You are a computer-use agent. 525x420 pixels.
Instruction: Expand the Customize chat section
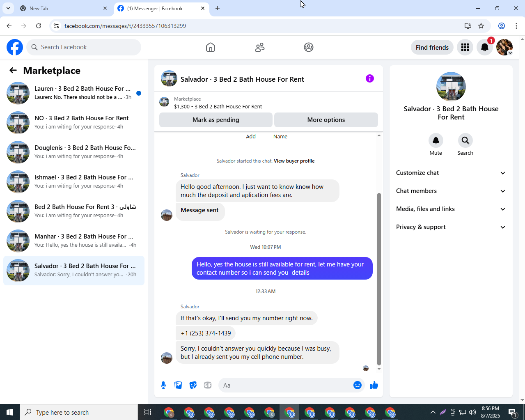pyautogui.click(x=451, y=173)
